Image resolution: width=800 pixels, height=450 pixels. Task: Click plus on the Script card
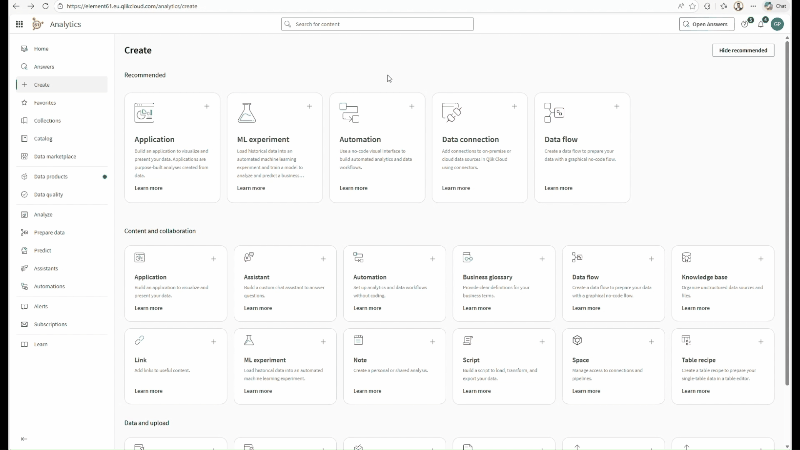pyautogui.click(x=542, y=341)
